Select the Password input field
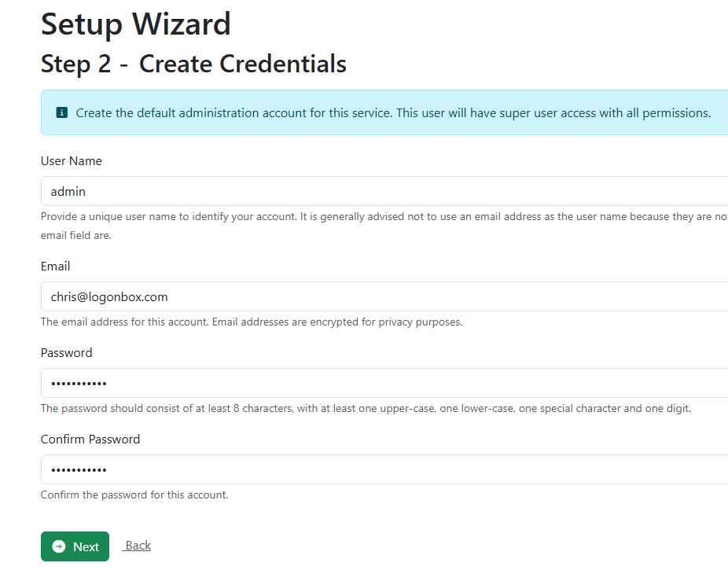This screenshot has width=728, height=570. 384,383
